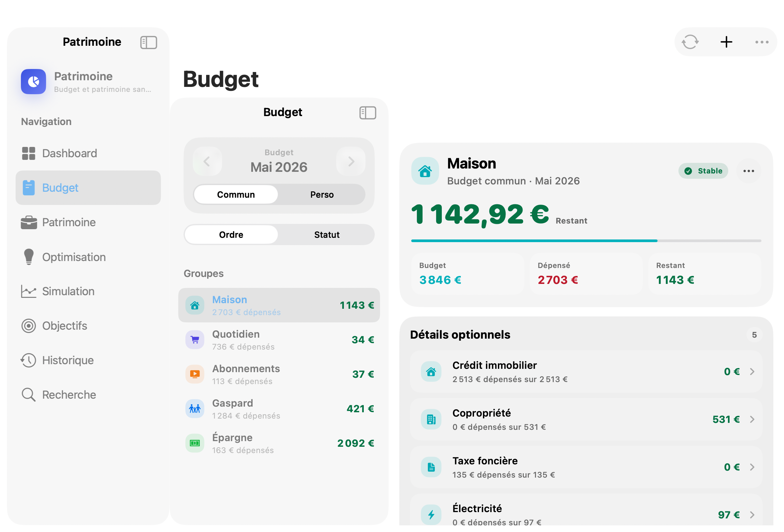Click the Mai 2026 month label
The height and width of the screenshot is (532, 784).
279,167
